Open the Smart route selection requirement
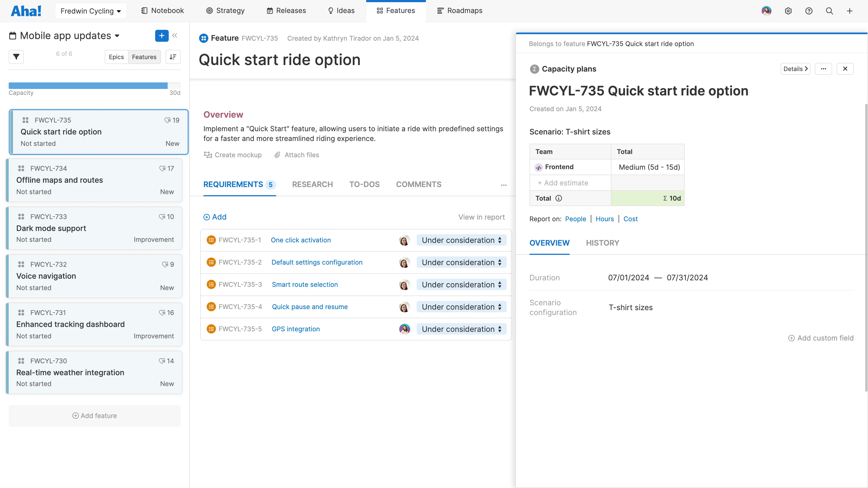Screen dimensions: 868x488 305,285
